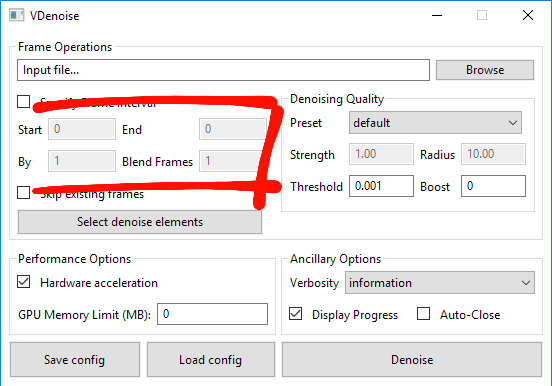Click the Load config button
Screen dimensions: 552x386
[211, 360]
